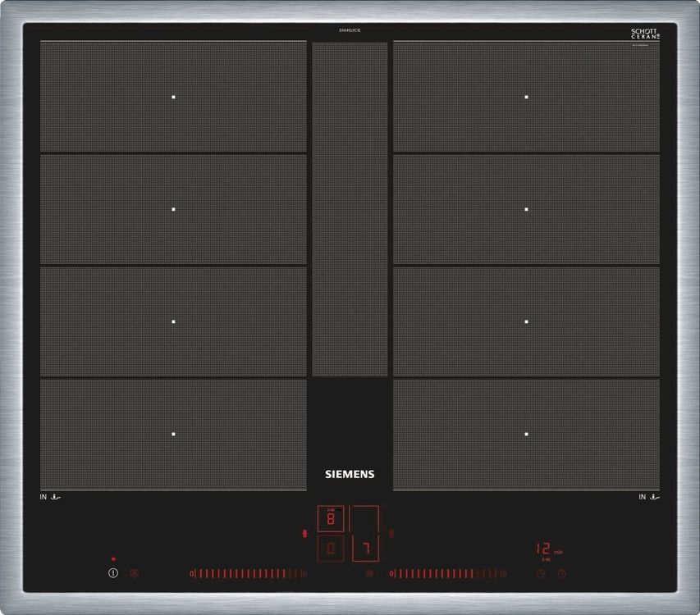Tap the SCHOTT CERAN logo

(645, 34)
